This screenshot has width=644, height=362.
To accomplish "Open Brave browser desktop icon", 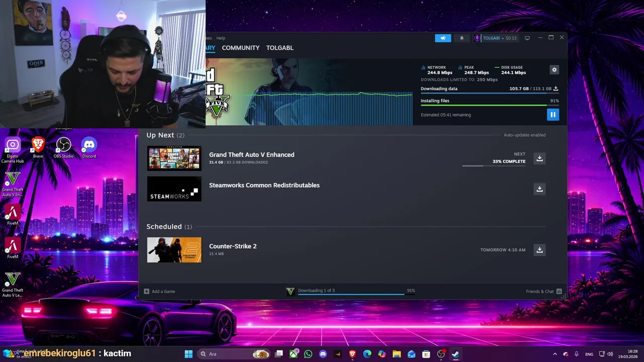I will pos(38,148).
